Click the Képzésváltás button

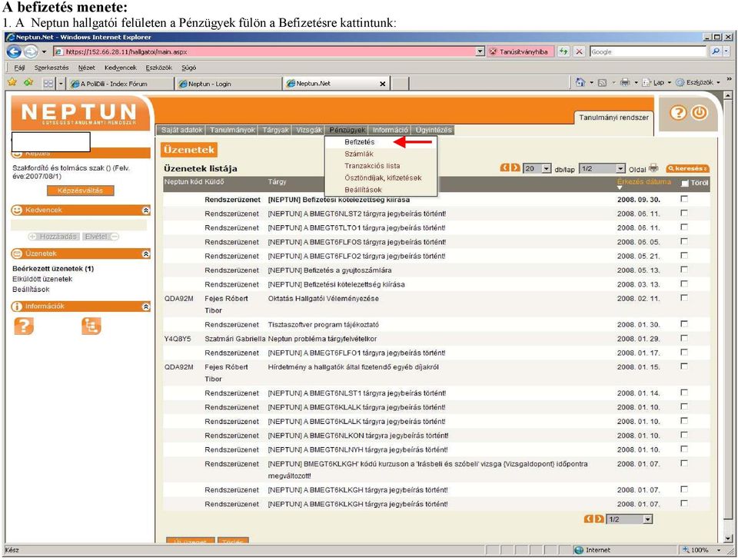pyautogui.click(x=80, y=191)
